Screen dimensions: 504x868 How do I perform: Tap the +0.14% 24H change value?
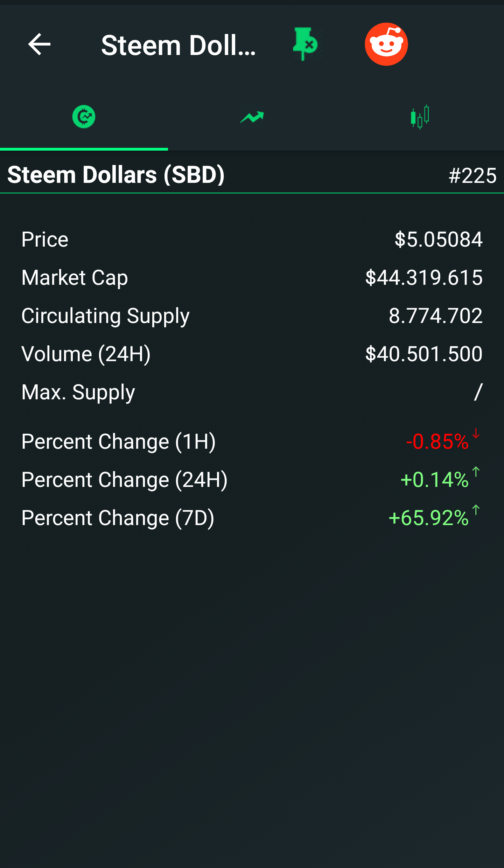pos(434,480)
